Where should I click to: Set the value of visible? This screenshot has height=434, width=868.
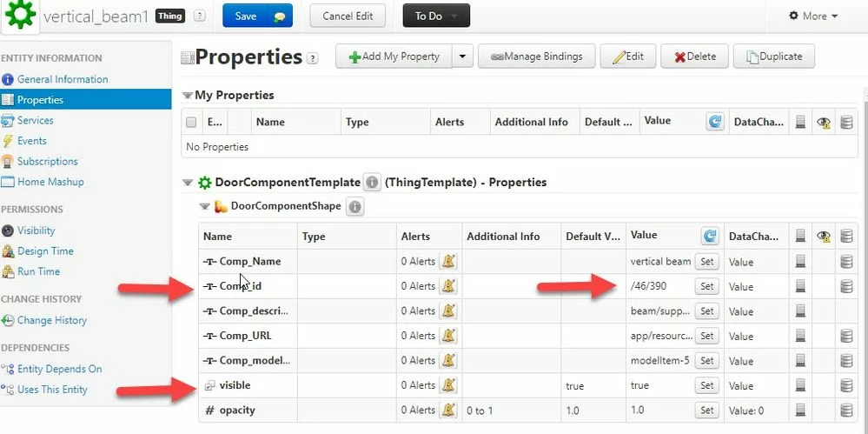707,386
